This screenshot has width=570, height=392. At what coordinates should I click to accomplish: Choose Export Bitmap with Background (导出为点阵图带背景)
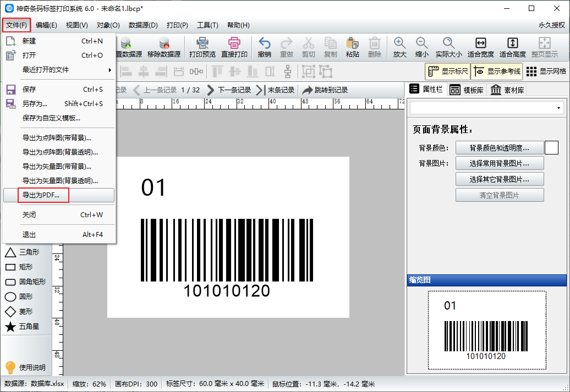[59, 137]
